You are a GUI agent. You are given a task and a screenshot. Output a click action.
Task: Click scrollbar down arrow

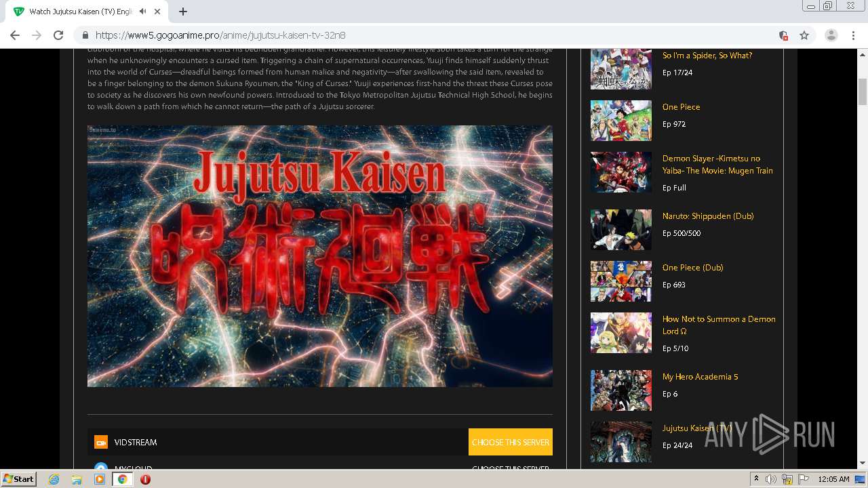pyautogui.click(x=863, y=464)
